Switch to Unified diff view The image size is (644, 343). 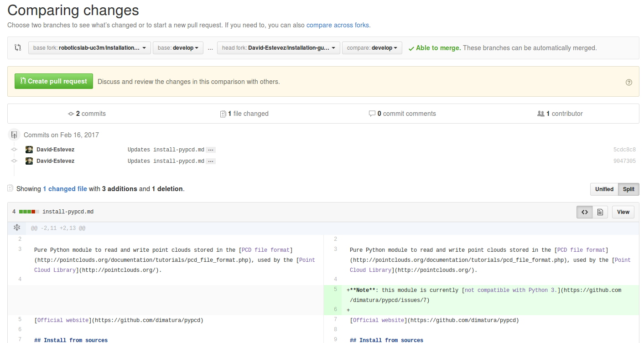(604, 189)
